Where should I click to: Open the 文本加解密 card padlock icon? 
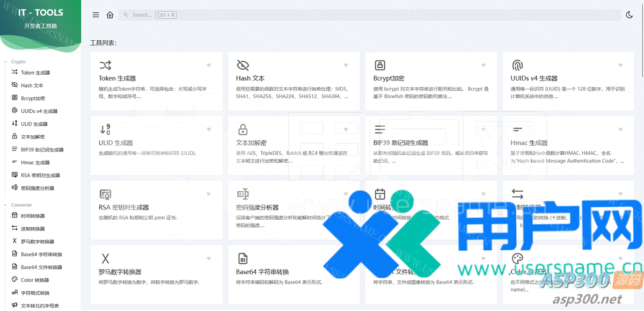[243, 129]
